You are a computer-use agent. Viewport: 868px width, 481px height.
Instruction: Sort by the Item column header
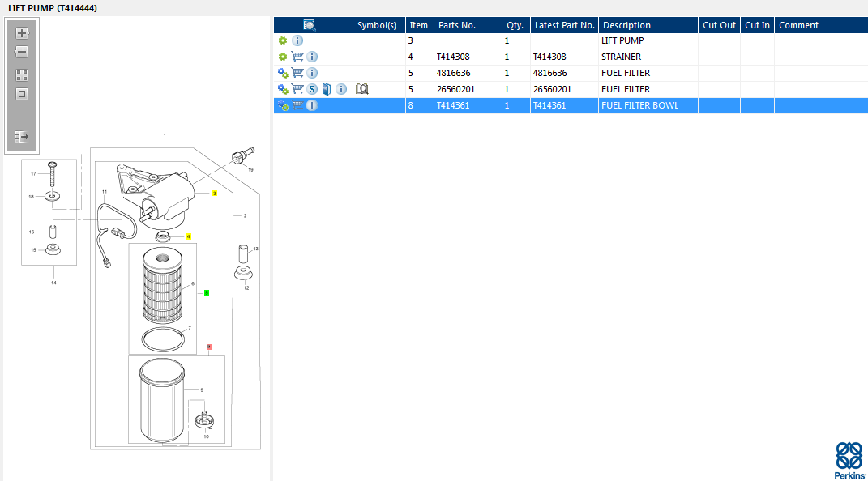coord(420,25)
